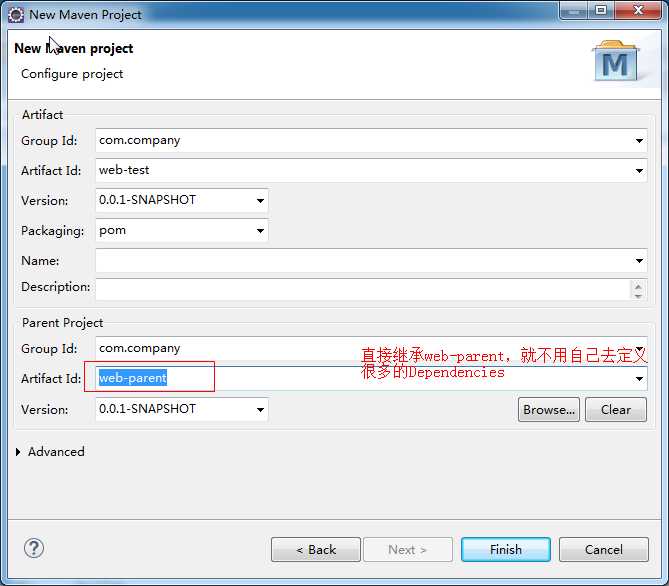Open the Artifact Id dropdown for web-test

coord(639,171)
